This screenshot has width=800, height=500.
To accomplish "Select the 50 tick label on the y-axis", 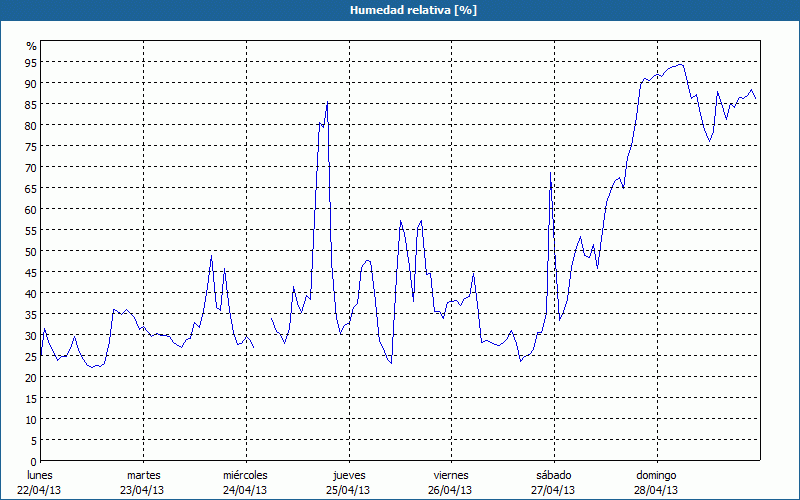I will click(31, 251).
